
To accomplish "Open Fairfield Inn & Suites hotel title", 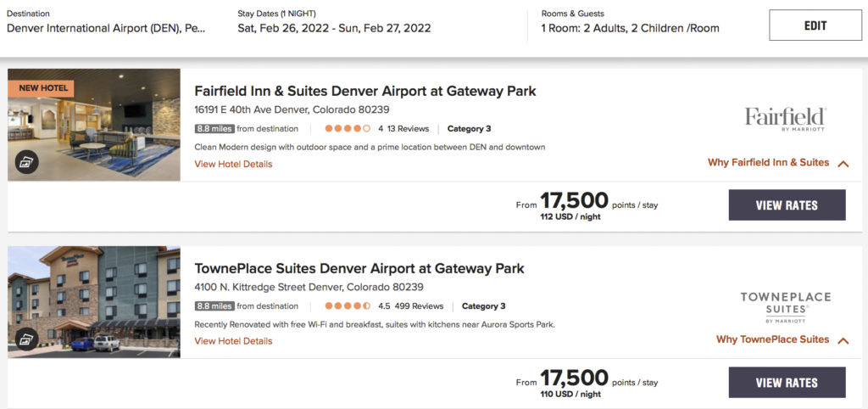I will [365, 91].
